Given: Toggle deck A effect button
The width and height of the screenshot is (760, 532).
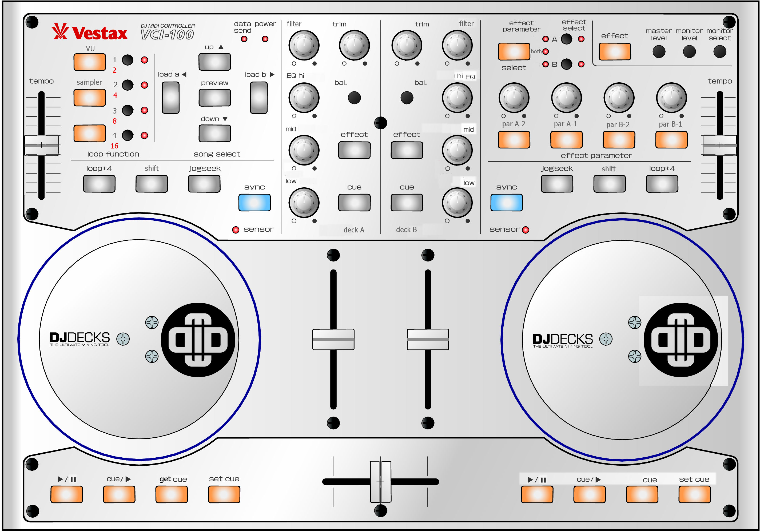Looking at the screenshot, I should (354, 150).
